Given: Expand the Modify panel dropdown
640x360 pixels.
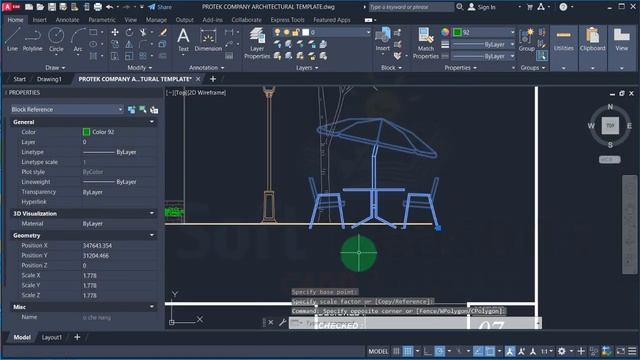Looking at the screenshot, I should click(140, 67).
